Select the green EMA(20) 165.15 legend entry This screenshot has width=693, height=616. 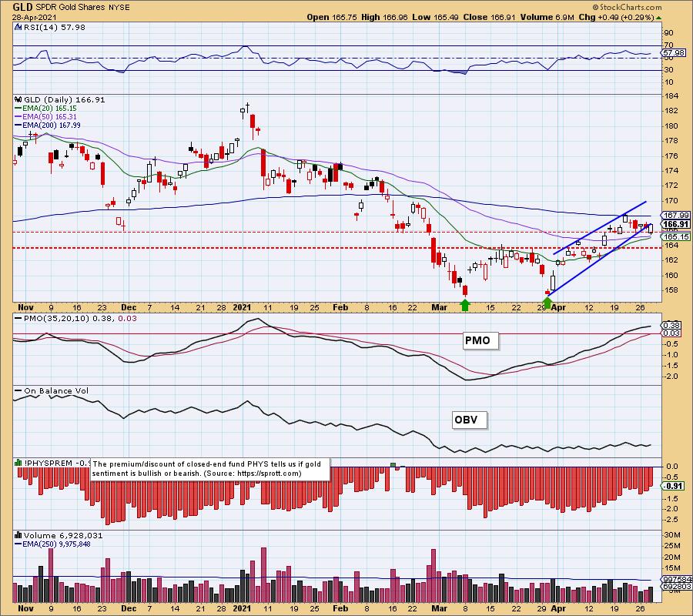point(46,109)
